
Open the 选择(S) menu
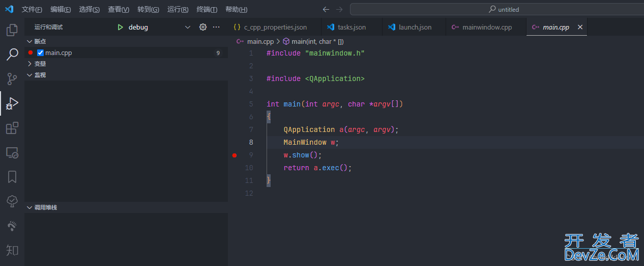[x=89, y=9]
